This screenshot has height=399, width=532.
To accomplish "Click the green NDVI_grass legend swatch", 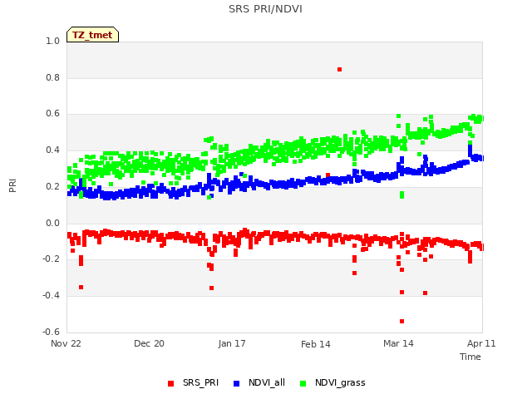I will pos(303,383).
